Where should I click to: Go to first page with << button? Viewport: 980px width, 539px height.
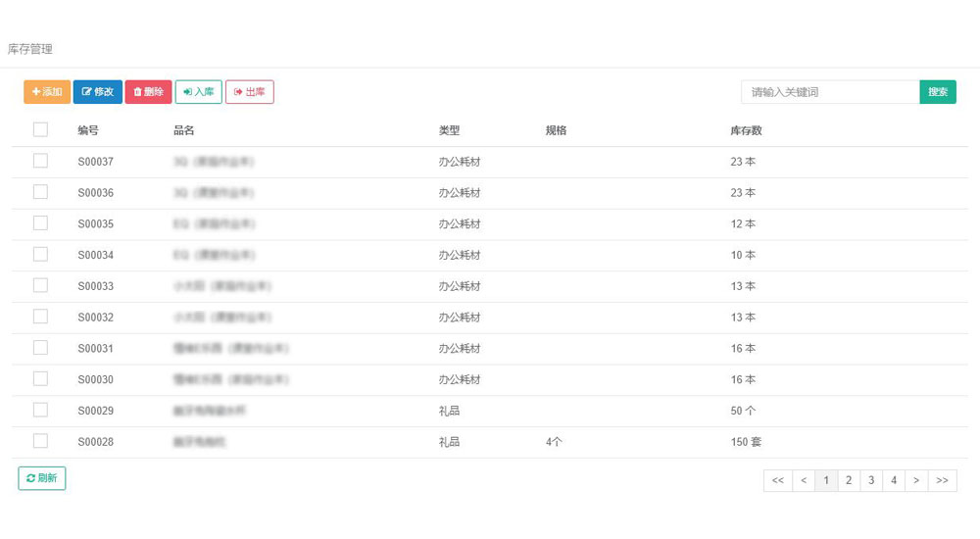click(x=778, y=480)
